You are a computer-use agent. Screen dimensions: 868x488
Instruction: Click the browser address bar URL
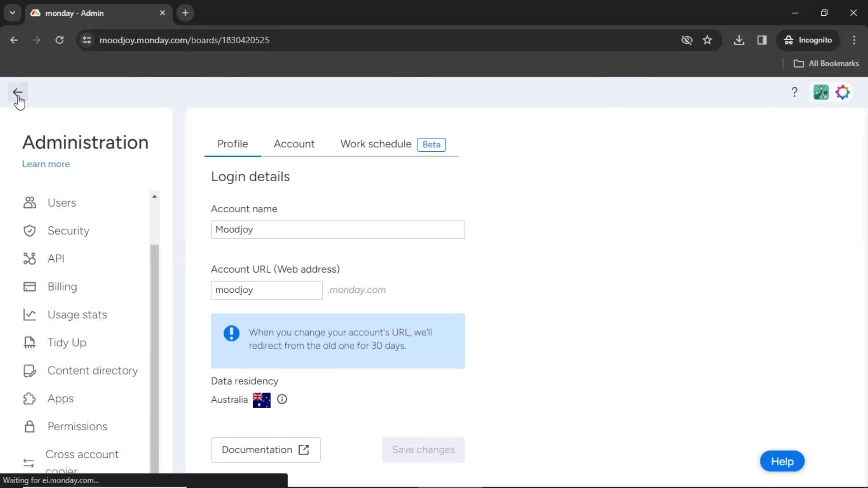184,40
